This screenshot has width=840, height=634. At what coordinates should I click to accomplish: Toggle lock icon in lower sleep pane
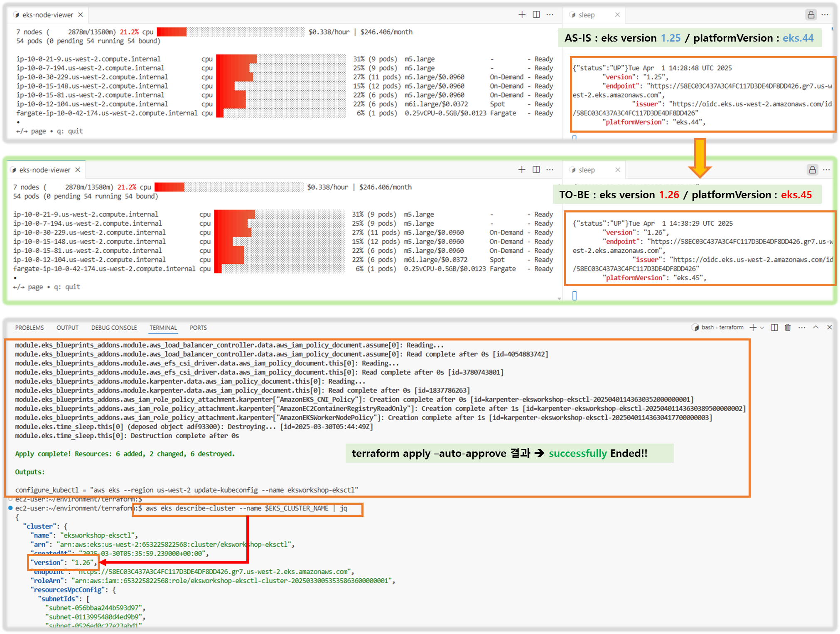812,170
